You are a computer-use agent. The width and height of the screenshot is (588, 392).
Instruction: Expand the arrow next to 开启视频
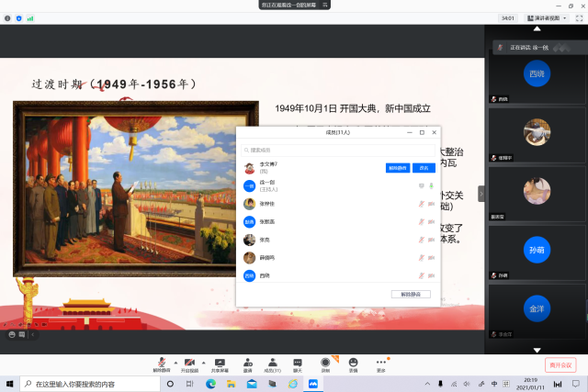[x=201, y=360]
